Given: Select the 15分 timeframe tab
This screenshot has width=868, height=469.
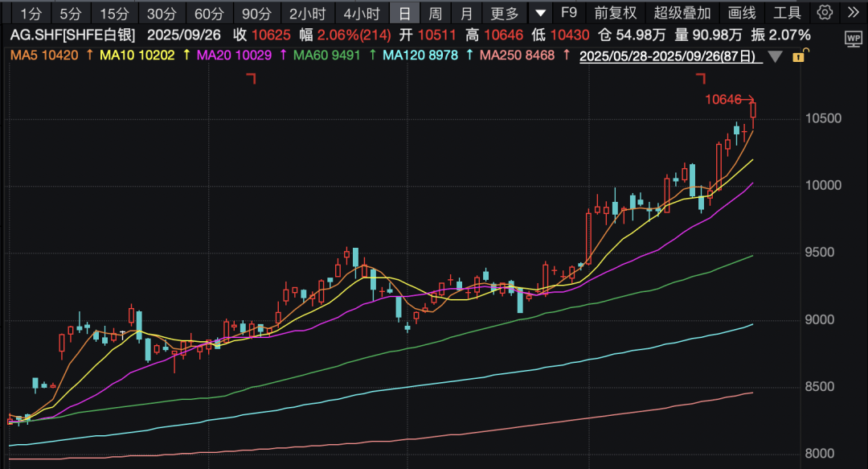Looking at the screenshot, I should pyautogui.click(x=115, y=13).
